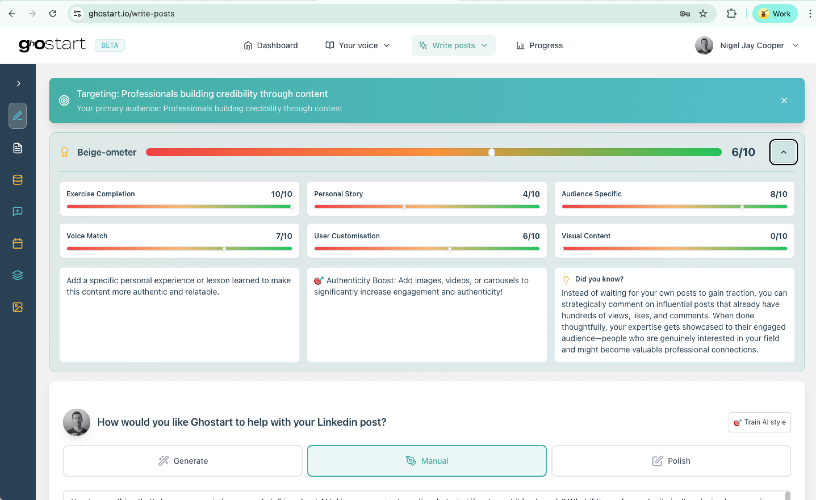Image resolution: width=816 pixels, height=500 pixels.
Task: Dismiss the Targeting audience banner
Action: pos(784,100)
